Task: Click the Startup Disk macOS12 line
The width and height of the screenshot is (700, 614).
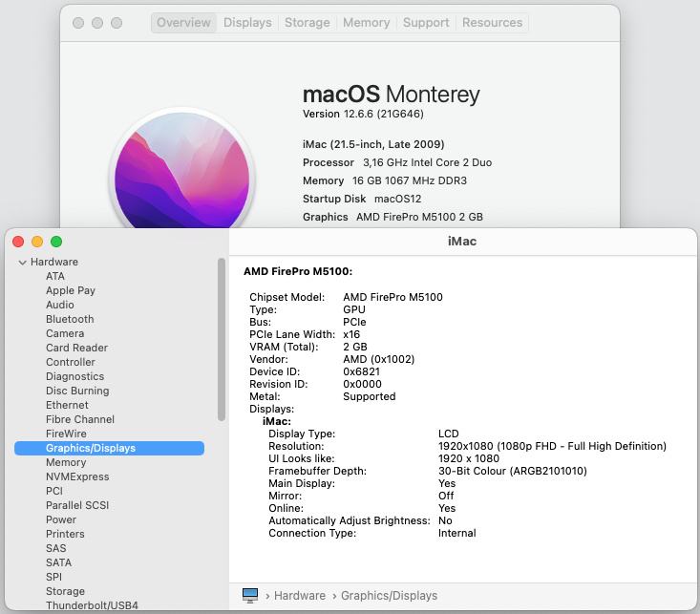Action: point(362,199)
